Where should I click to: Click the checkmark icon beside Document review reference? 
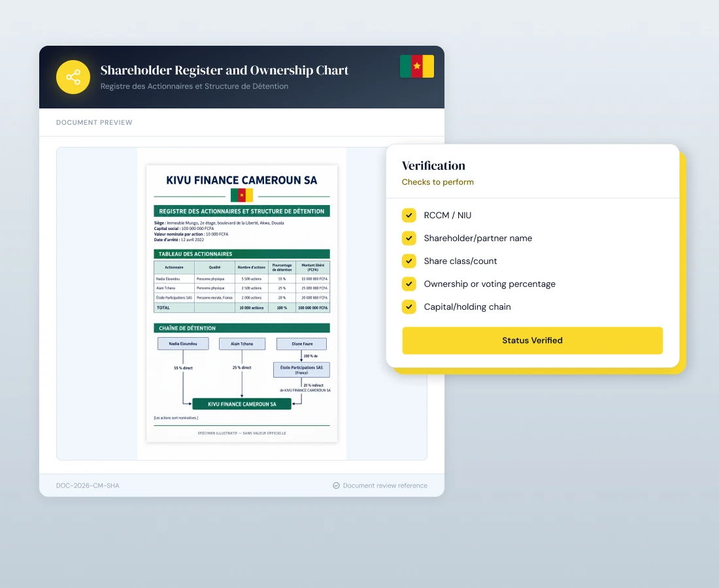pyautogui.click(x=336, y=485)
